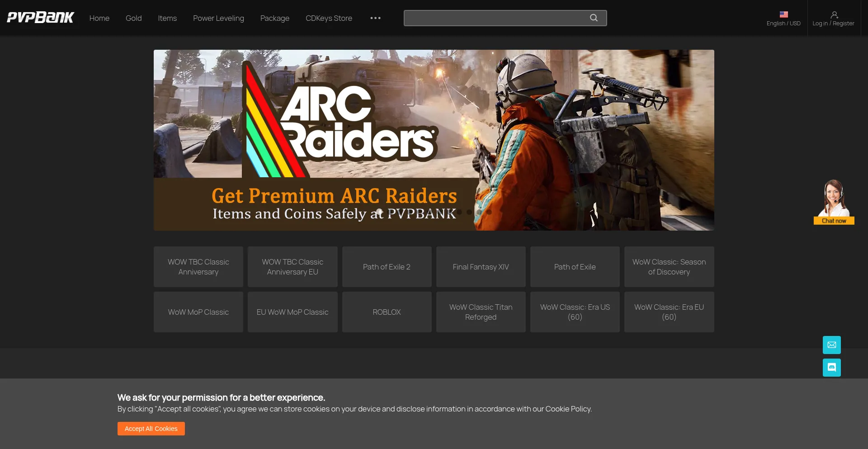
Task: Go to the Home menu
Action: tap(99, 18)
